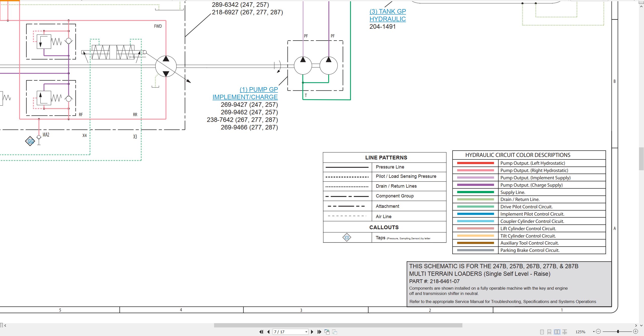Click the purple Charge Supply swatch

coord(475,185)
